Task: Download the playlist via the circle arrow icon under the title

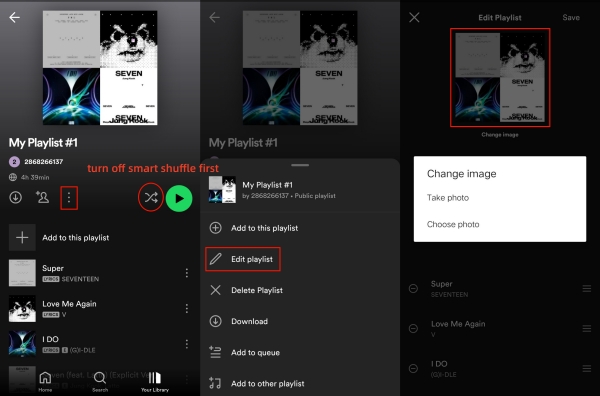Action: pos(16,197)
